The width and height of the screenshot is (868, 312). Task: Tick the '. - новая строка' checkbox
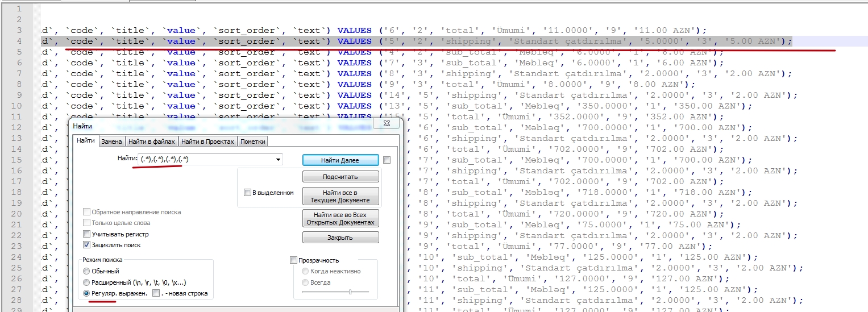[x=156, y=293]
